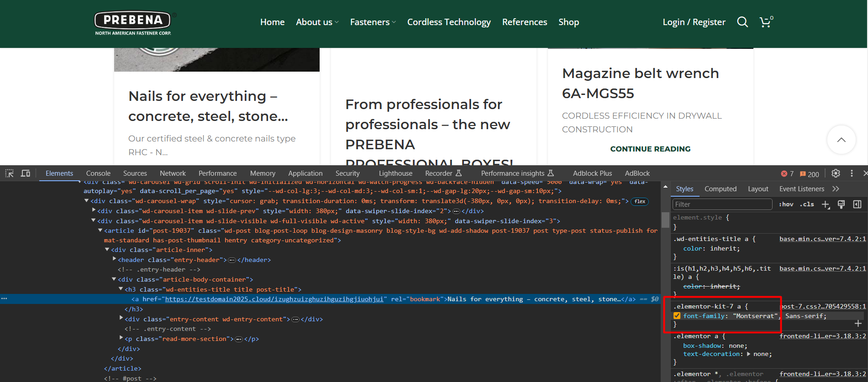Screen dimensions: 868x382
Task: Click the insert style plus in elementor-kit-7 rule
Action: (858, 324)
